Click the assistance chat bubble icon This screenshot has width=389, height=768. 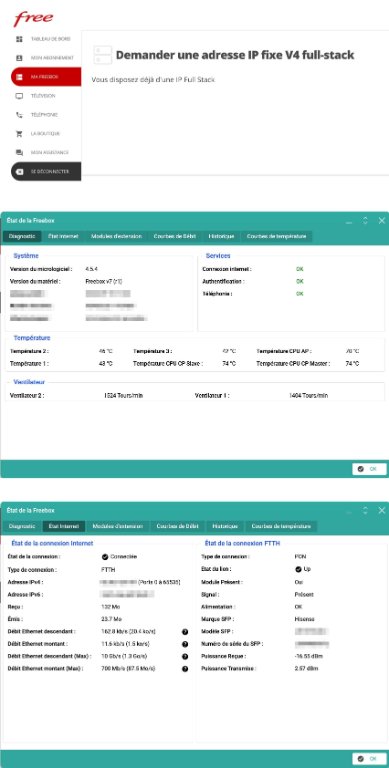pyautogui.click(x=20, y=153)
